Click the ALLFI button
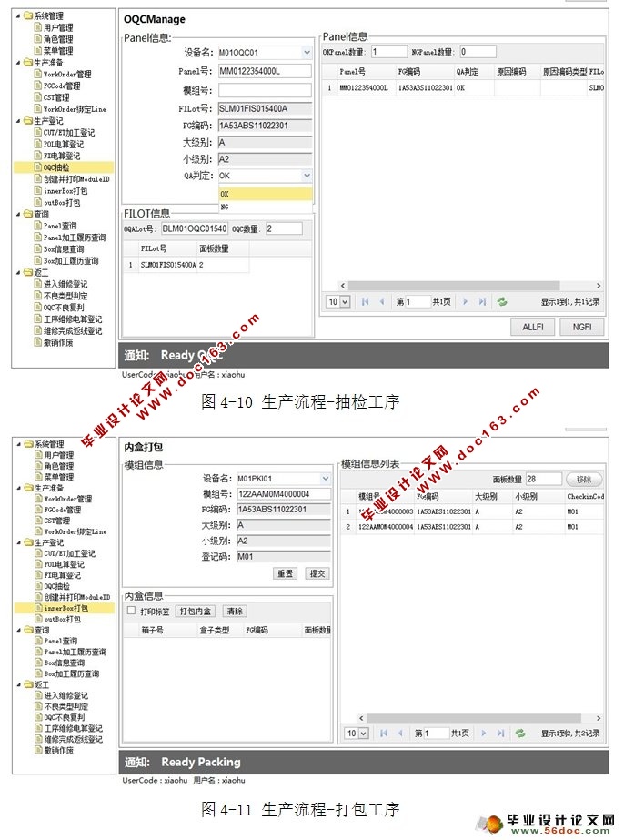The width and height of the screenshot is (624, 840). (532, 327)
